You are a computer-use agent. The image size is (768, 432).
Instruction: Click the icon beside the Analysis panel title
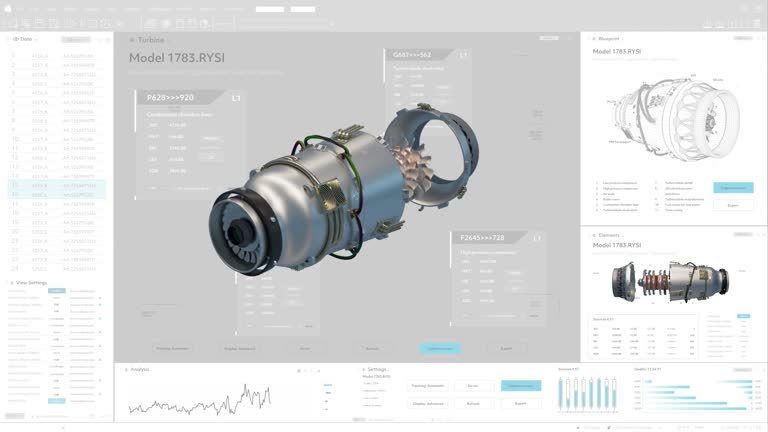pyautogui.click(x=125, y=369)
